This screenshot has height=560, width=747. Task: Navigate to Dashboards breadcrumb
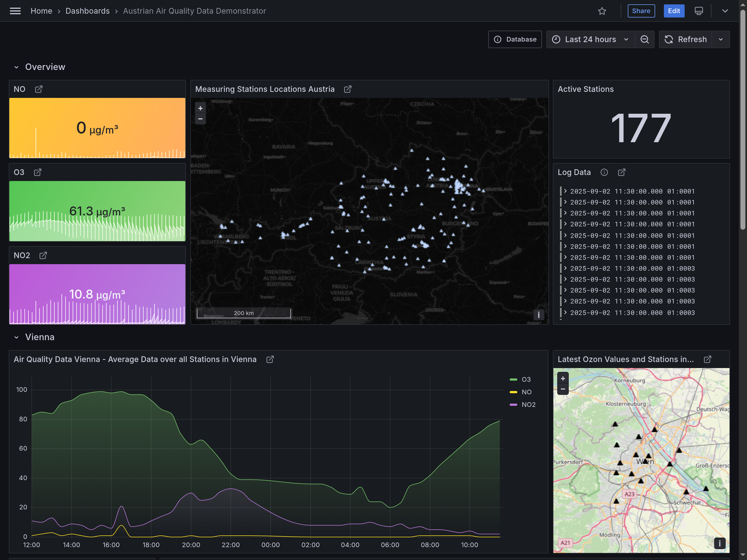click(87, 11)
